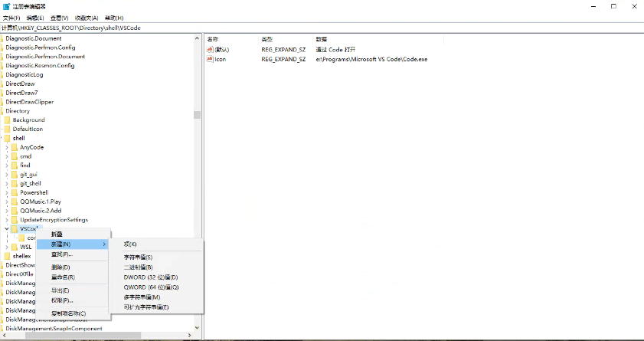Screen dimensions: 644x341
Task: Open the 文件(F) menu
Action: click(11, 18)
